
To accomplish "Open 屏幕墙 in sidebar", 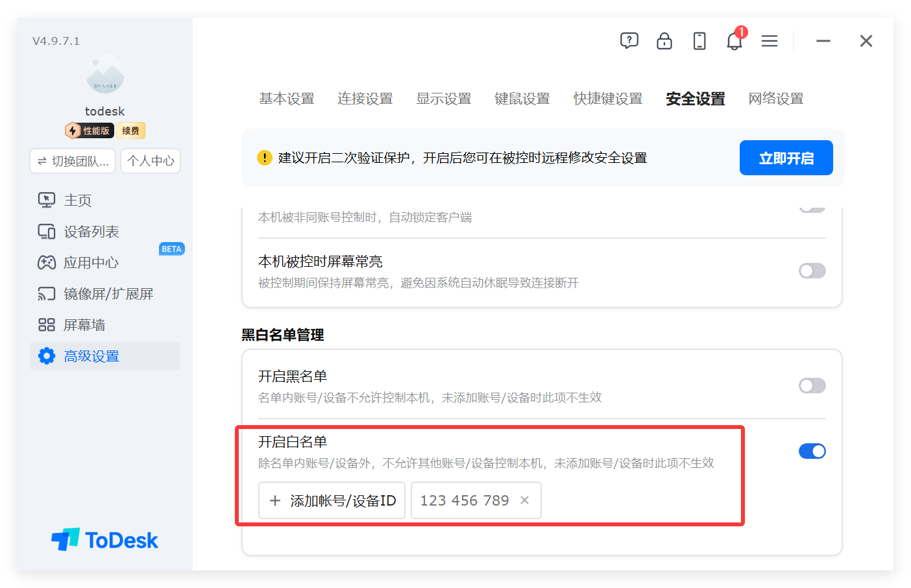I will [x=71, y=325].
